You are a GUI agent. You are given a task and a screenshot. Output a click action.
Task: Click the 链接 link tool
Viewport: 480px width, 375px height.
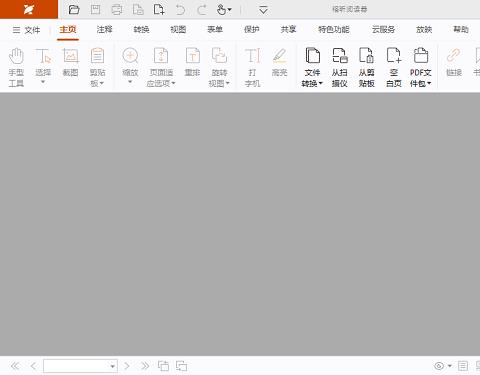[454, 62]
